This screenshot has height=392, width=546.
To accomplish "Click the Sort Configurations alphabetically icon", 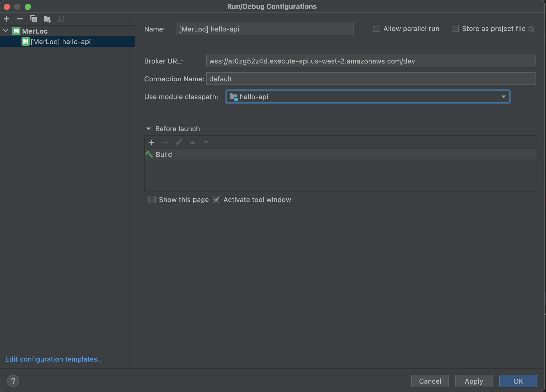I will coord(61,19).
